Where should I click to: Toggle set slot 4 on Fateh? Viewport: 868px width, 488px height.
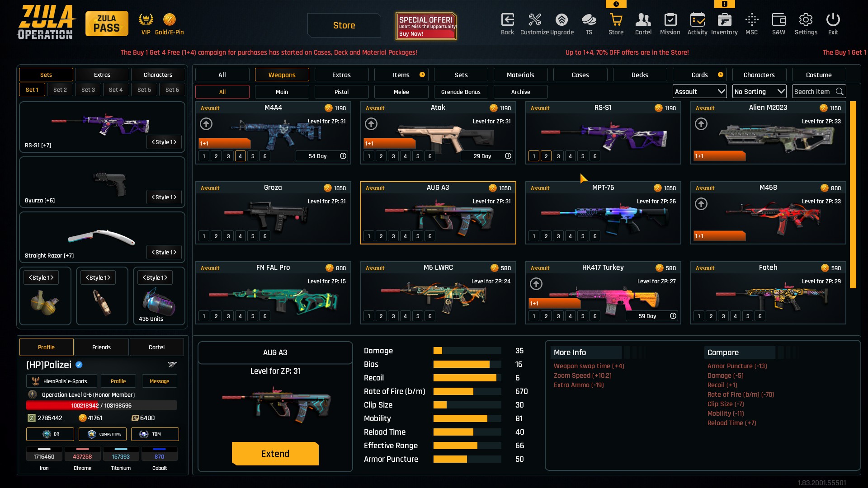(x=736, y=316)
